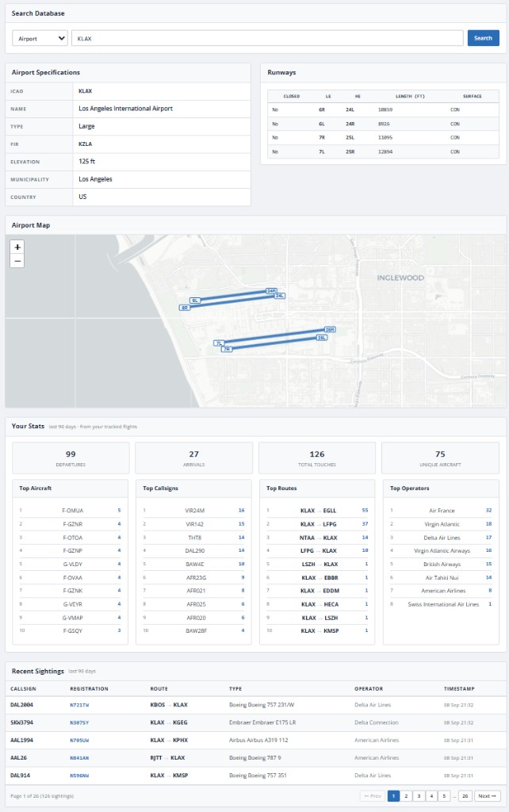Zoom out on the airport map
The width and height of the screenshot is (509, 812).
[x=17, y=260]
